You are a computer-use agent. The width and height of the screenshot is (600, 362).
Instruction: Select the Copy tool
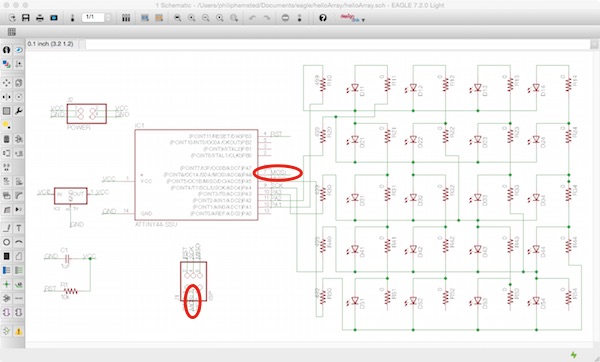click(18, 83)
